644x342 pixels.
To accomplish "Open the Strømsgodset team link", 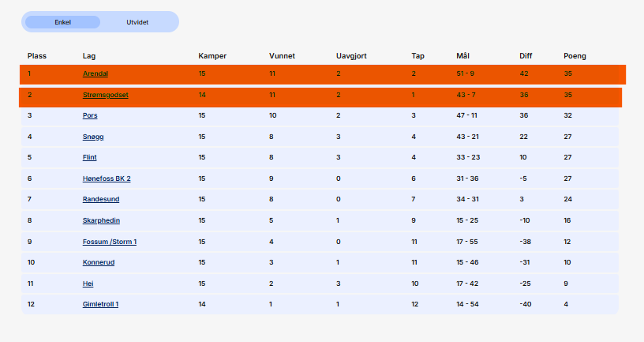I will tap(105, 95).
